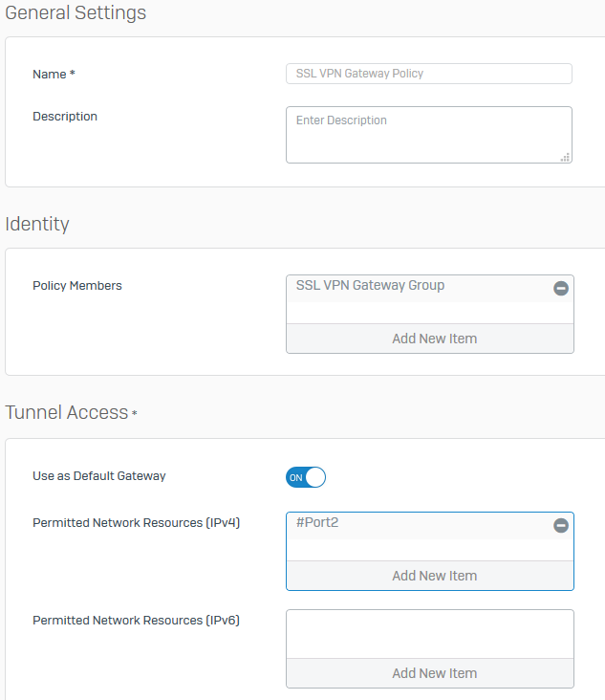Click the Name input field

tap(428, 74)
